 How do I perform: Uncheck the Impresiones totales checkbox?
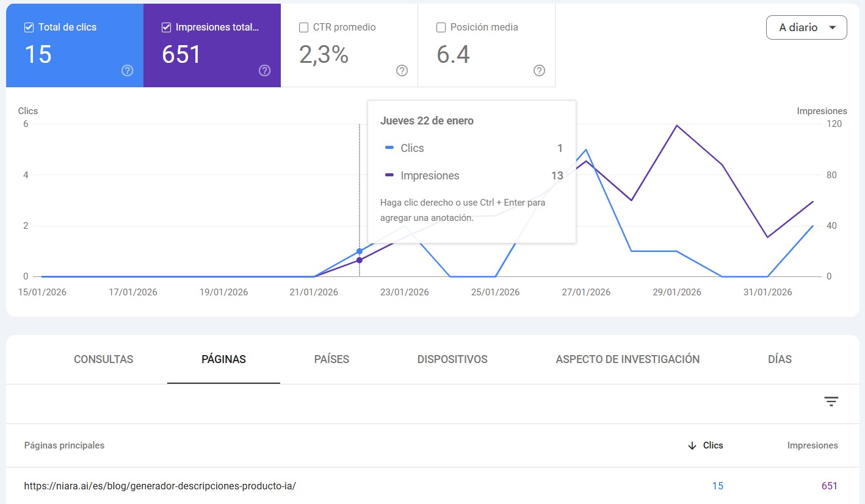(166, 27)
